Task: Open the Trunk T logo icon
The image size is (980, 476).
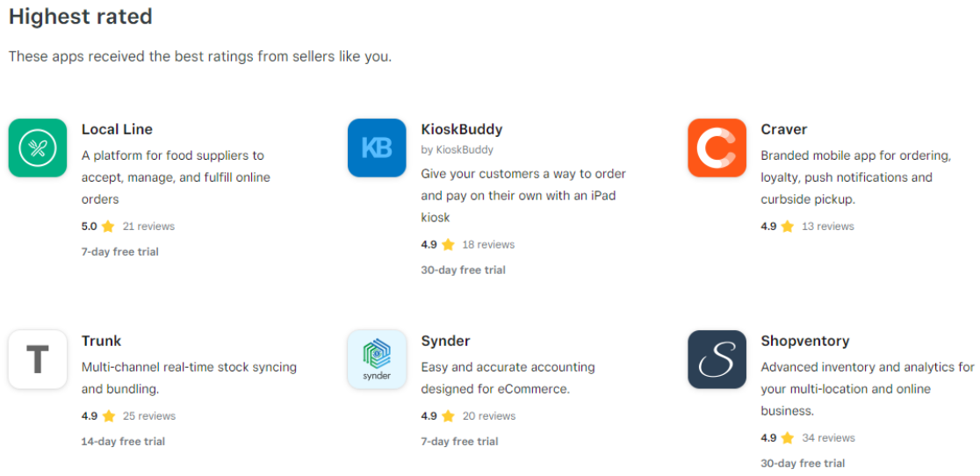Action: pyautogui.click(x=38, y=359)
